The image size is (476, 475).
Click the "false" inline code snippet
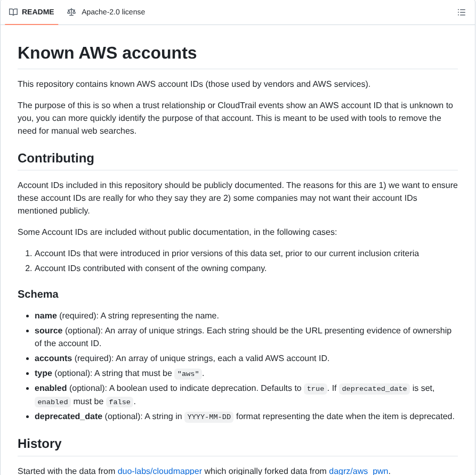tap(119, 402)
